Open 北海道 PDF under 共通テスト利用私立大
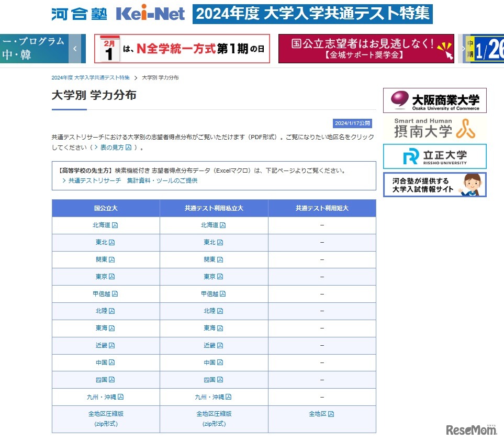The height and width of the screenshot is (442, 504). coord(214,225)
